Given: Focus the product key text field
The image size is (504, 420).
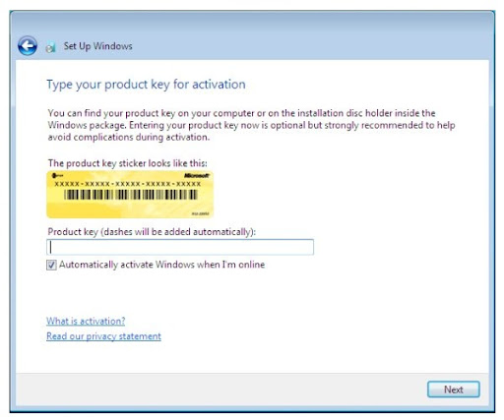Looking at the screenshot, I should pyautogui.click(x=180, y=247).
